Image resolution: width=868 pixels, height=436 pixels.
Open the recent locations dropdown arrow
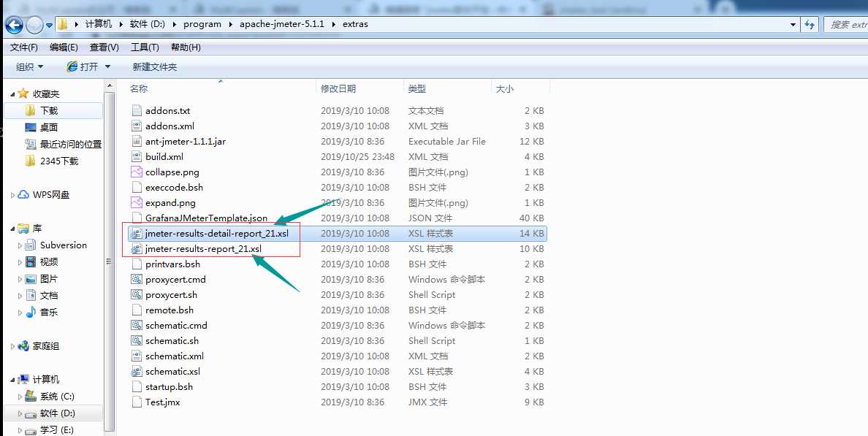(x=49, y=25)
